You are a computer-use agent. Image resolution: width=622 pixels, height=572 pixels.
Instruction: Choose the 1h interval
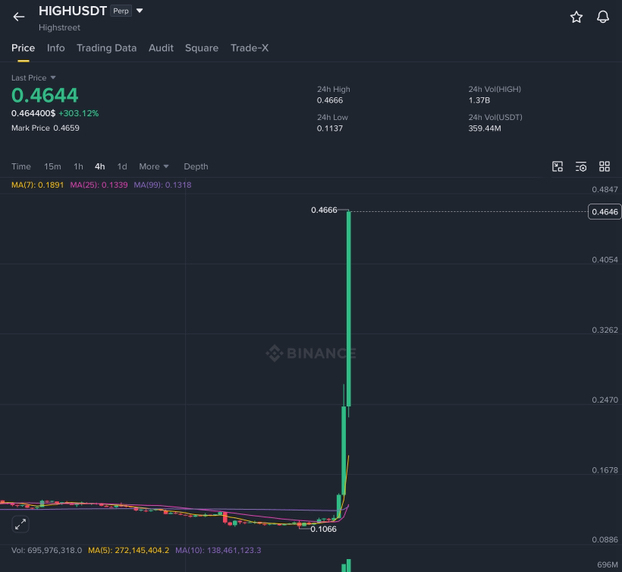point(79,167)
